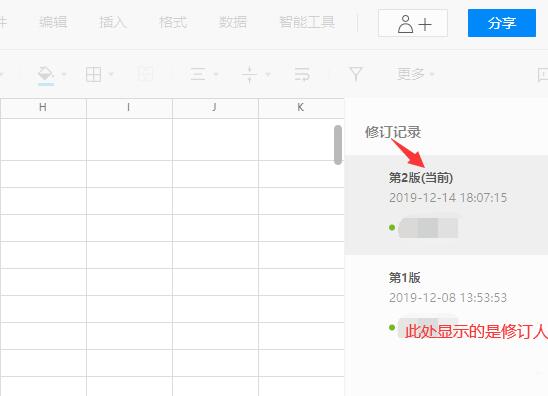The width and height of the screenshot is (548, 396).
Task: Open the 编辑 menu
Action: 53,22
